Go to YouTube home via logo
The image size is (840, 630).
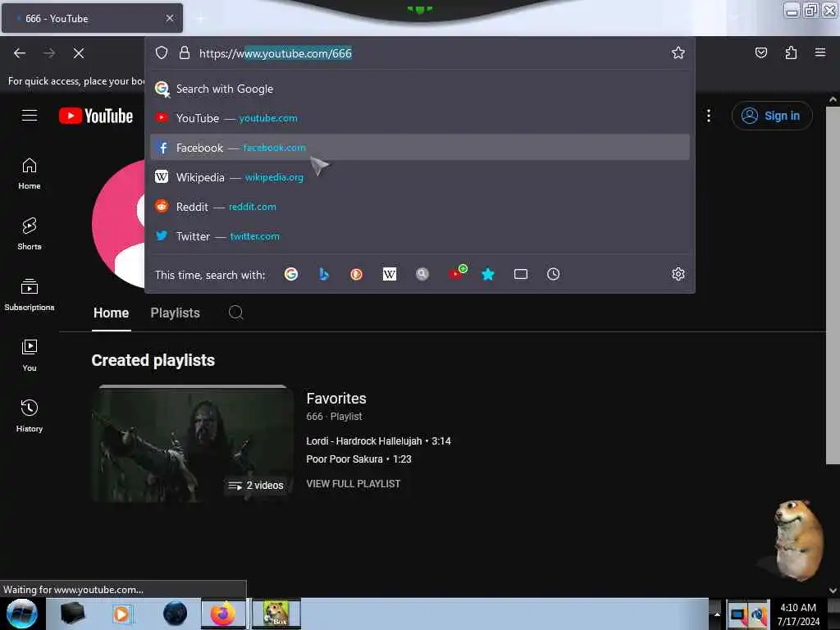96,116
